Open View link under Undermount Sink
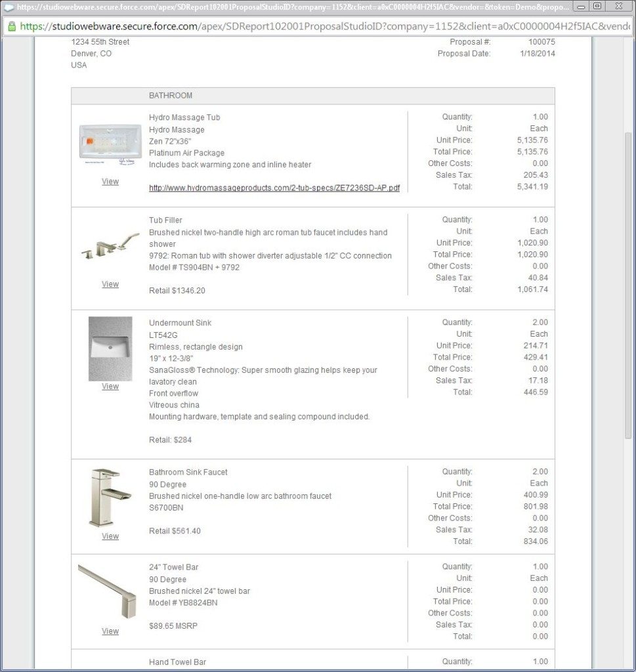Viewport: 636px width, 672px height. [110, 387]
